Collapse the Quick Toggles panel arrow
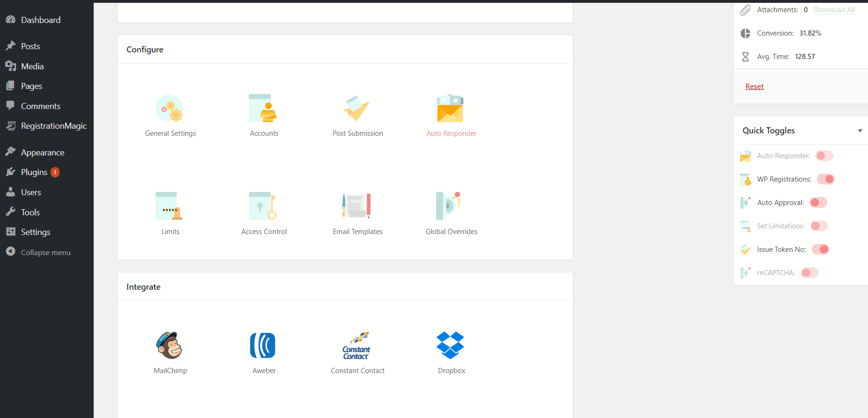 860,131
